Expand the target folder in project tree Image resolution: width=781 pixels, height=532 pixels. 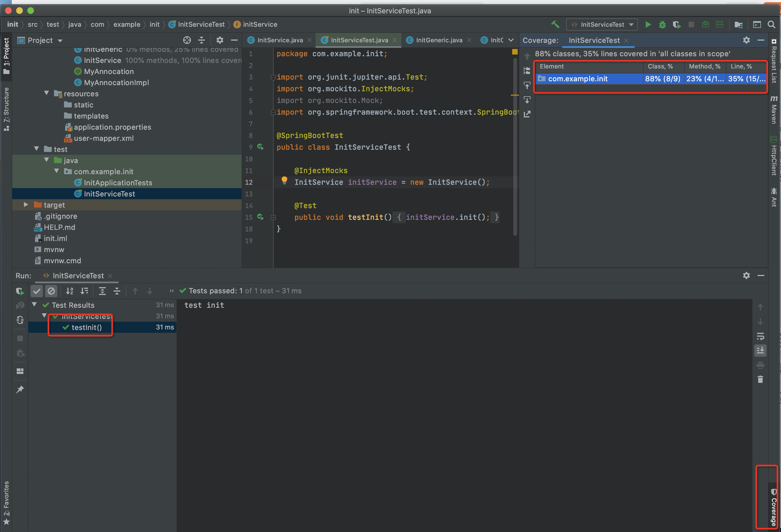(x=26, y=205)
